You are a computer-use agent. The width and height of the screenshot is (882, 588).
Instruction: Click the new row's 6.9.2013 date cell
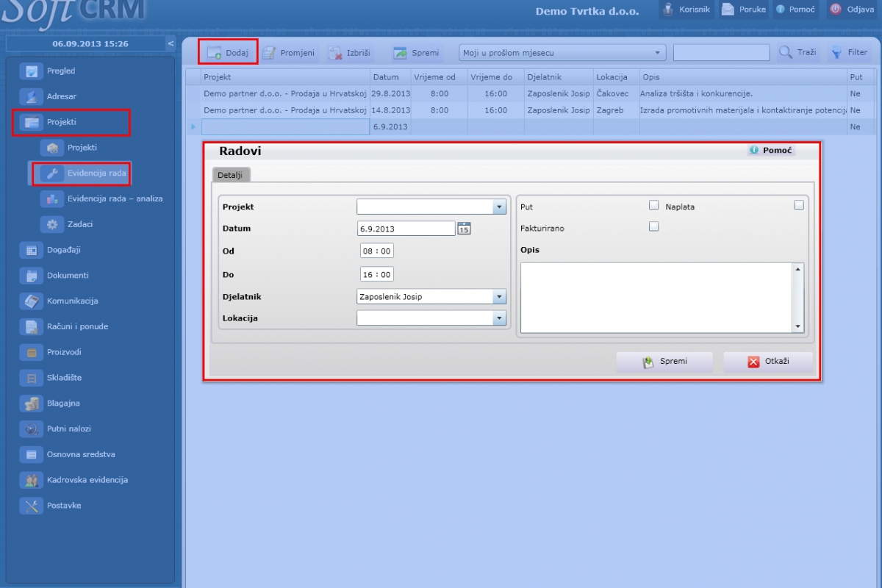pos(390,127)
